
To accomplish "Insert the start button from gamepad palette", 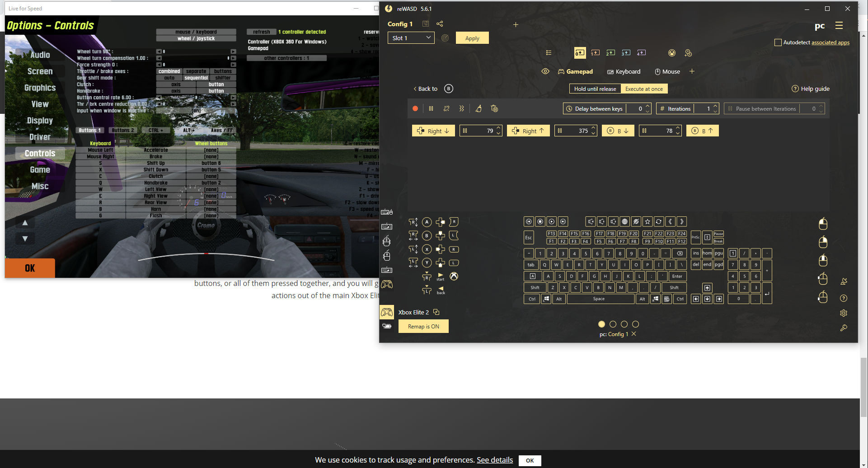I will (x=441, y=276).
